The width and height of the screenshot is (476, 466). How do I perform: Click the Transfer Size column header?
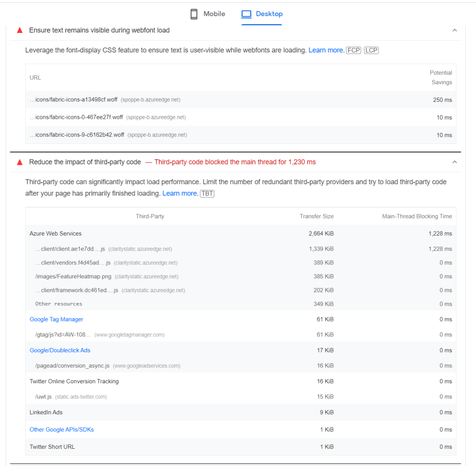[317, 217]
